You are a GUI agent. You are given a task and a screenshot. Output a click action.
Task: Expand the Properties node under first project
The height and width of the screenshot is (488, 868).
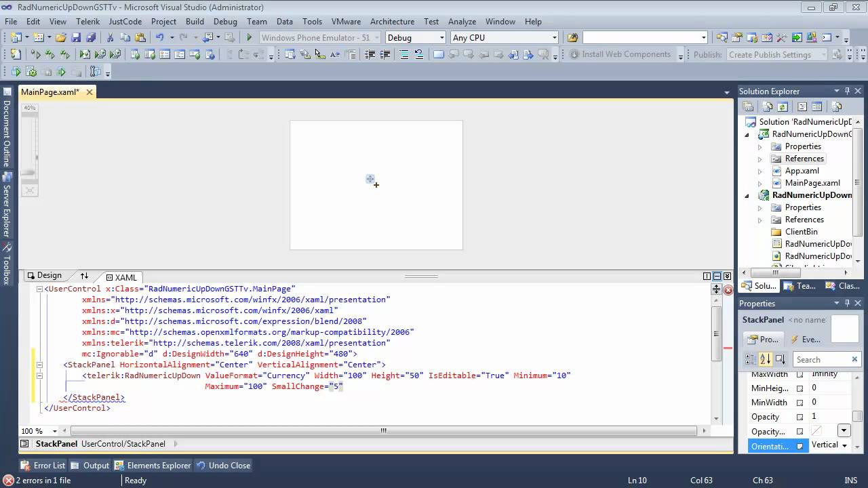click(759, 146)
